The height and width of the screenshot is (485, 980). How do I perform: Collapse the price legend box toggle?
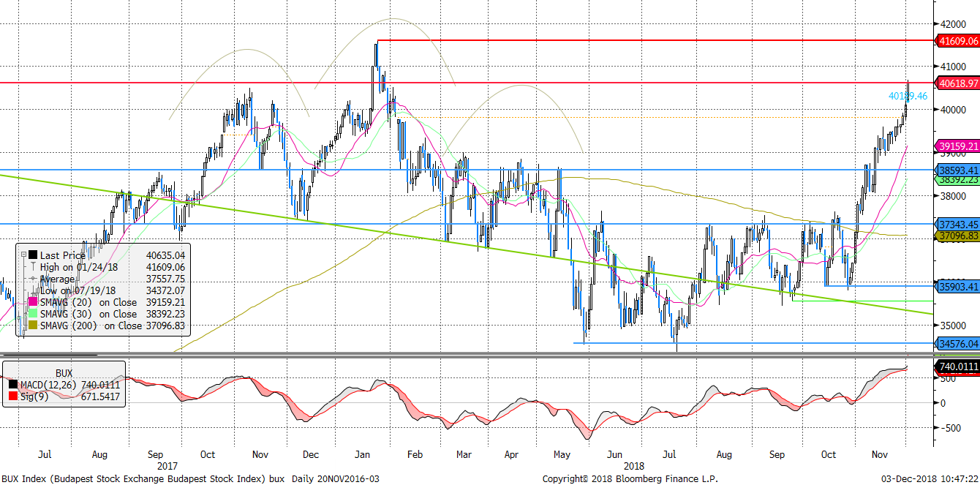(23, 255)
